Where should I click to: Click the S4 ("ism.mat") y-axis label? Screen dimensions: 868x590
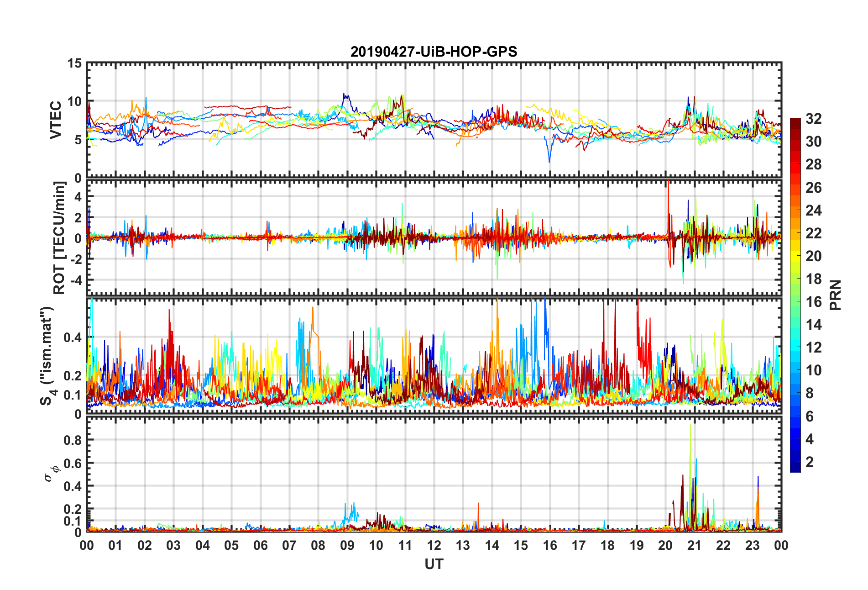[47, 356]
